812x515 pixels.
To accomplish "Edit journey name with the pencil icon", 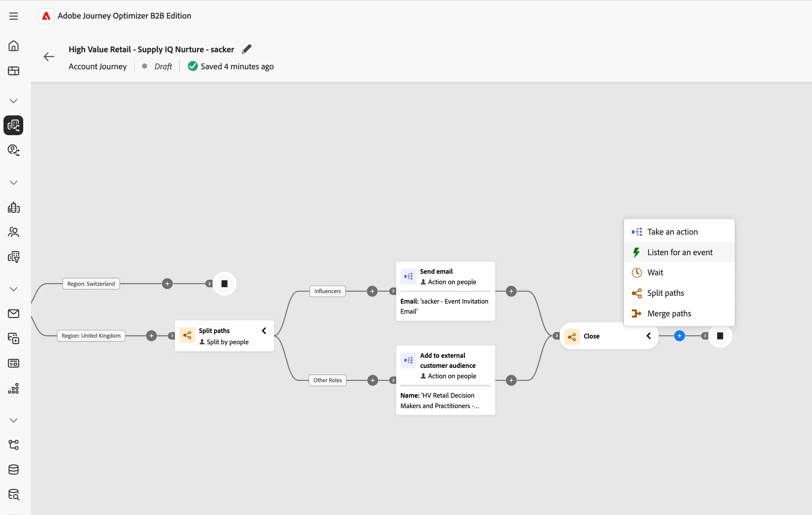I will [x=247, y=49].
